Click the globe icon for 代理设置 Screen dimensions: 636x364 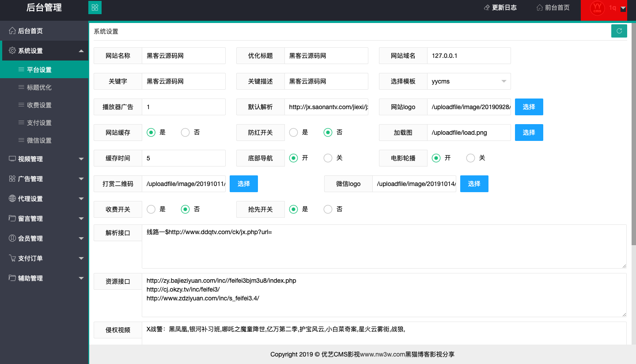click(x=12, y=199)
